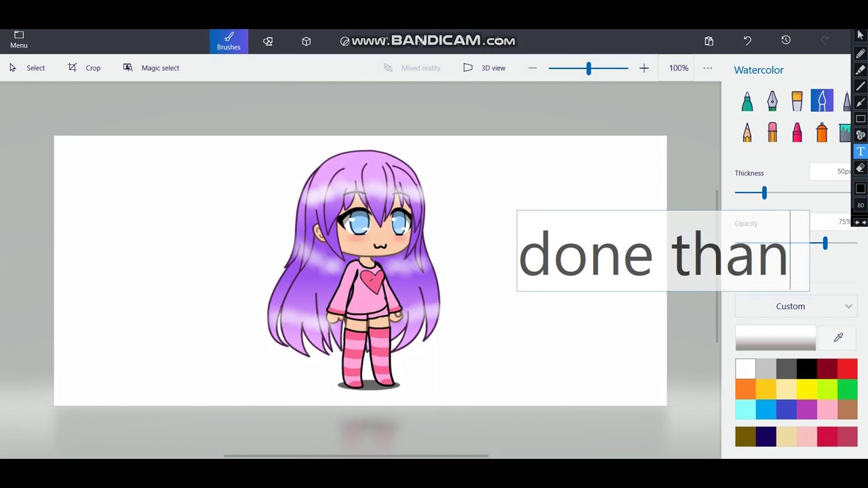Select the Calligraphy pen brush
Image resolution: width=868 pixels, height=488 pixels.
coord(772,101)
